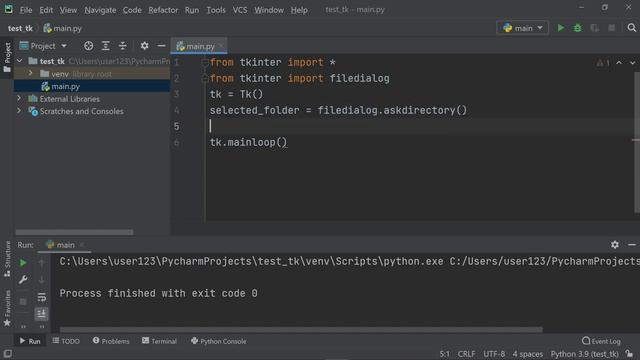640x360 pixels.
Task: Open the main run configuration dropdown
Action: pos(522,28)
